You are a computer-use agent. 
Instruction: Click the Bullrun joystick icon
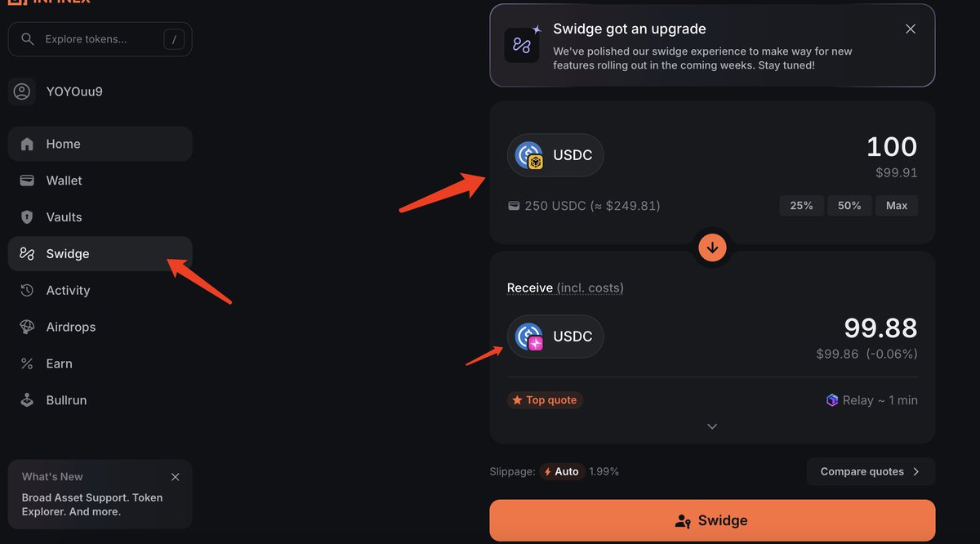click(27, 400)
